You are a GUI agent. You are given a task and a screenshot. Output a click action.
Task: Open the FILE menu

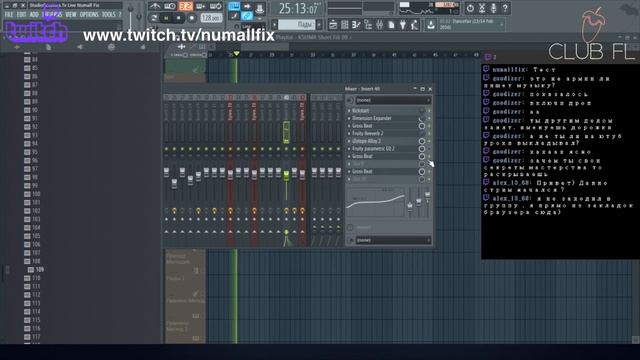click(9, 14)
